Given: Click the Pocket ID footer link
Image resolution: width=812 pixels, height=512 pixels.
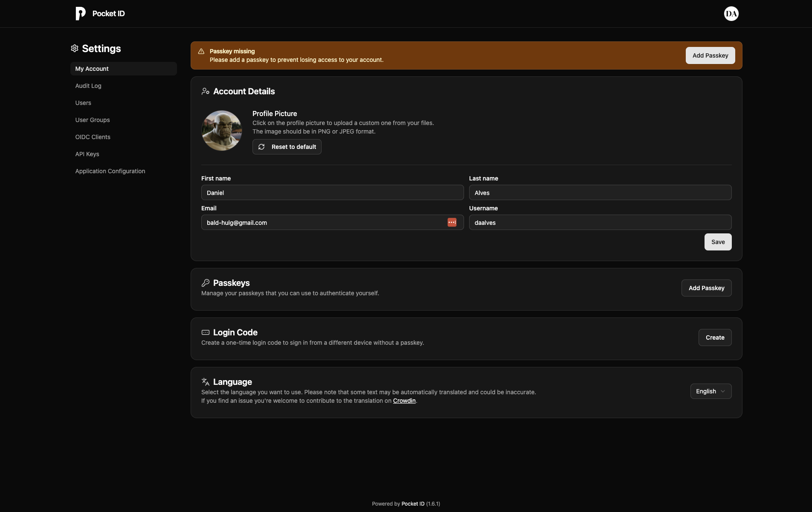Looking at the screenshot, I should pyautogui.click(x=413, y=504).
